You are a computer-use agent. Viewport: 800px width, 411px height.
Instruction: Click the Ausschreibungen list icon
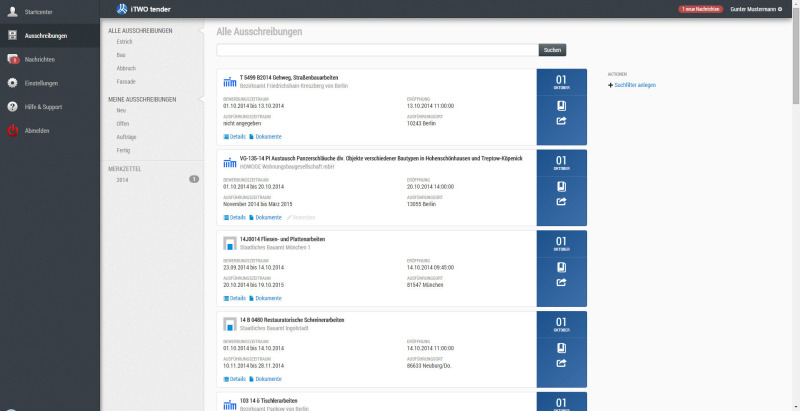[12, 36]
